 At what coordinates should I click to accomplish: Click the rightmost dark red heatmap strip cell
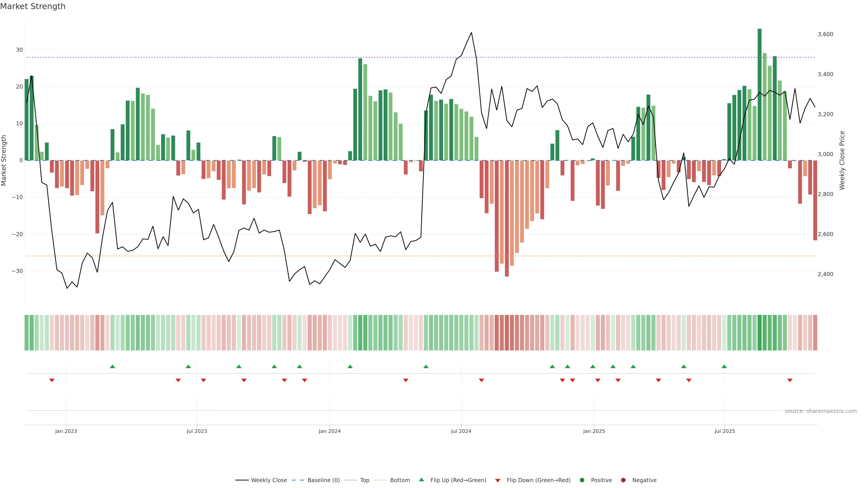pos(815,332)
